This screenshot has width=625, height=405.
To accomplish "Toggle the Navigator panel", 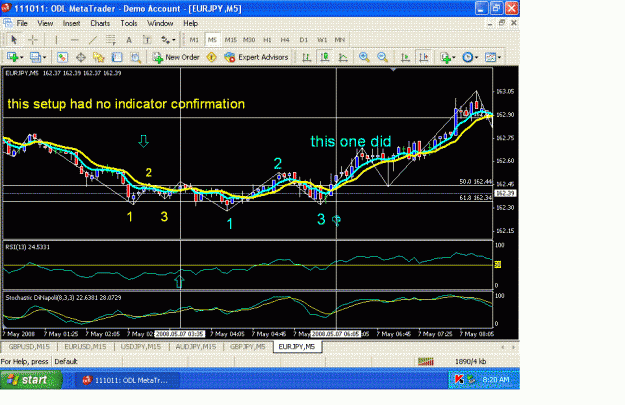I will [99, 57].
